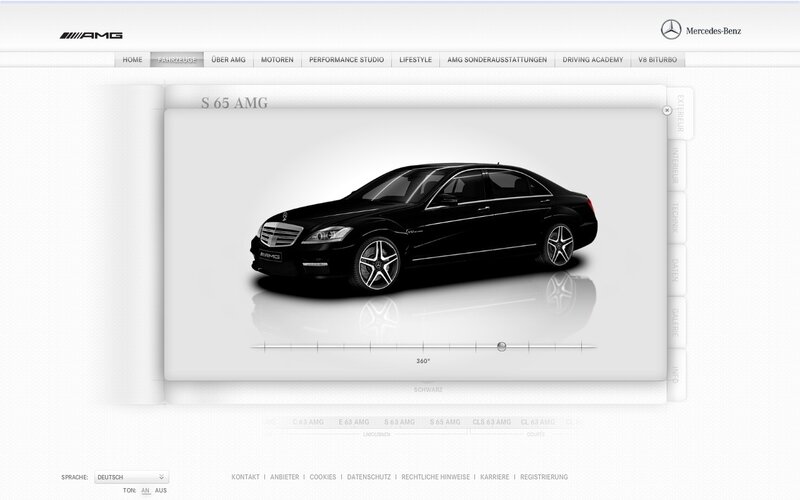Turn sound off with AUS
The image size is (800, 500).
[x=161, y=490]
